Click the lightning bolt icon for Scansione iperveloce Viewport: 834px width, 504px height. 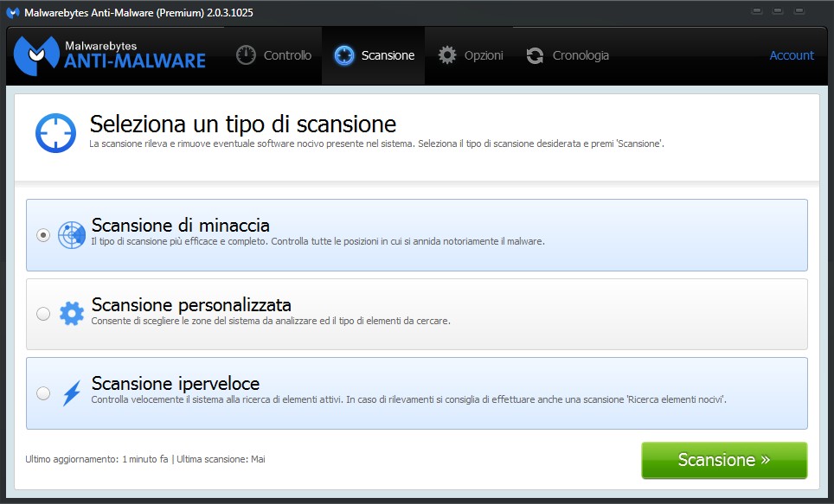(x=72, y=392)
